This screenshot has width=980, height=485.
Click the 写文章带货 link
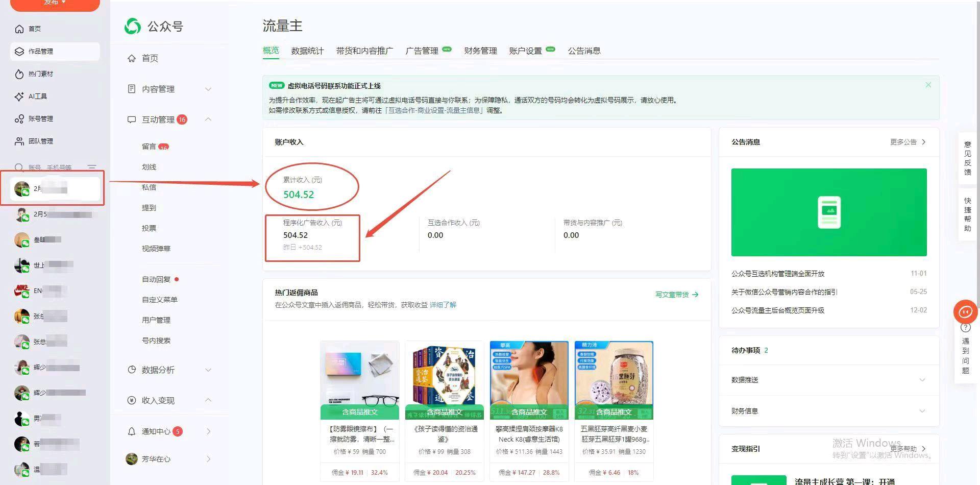click(x=671, y=294)
